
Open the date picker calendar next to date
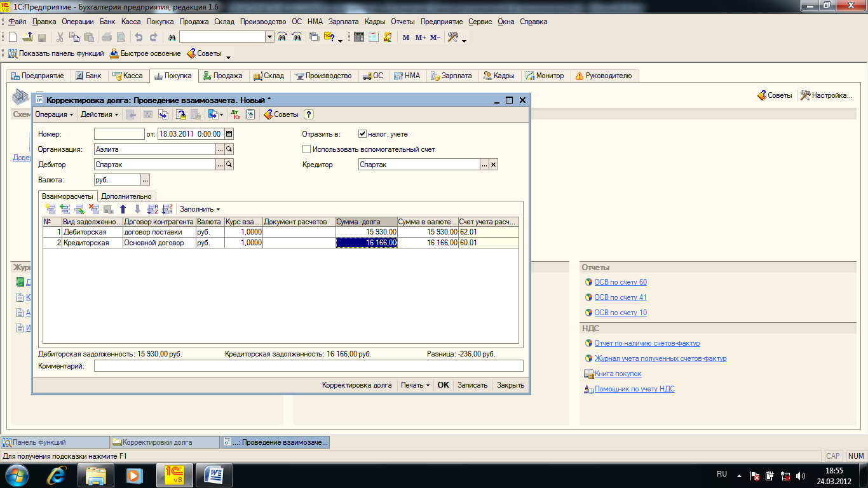(229, 133)
